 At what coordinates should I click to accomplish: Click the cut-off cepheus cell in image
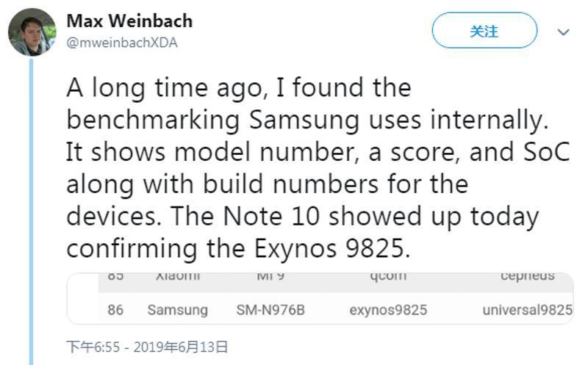[527, 278]
